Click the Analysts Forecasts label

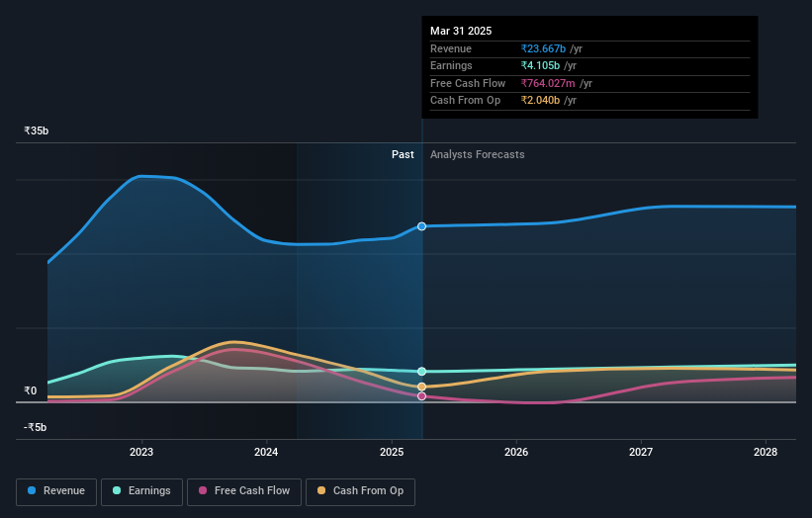pyautogui.click(x=478, y=154)
